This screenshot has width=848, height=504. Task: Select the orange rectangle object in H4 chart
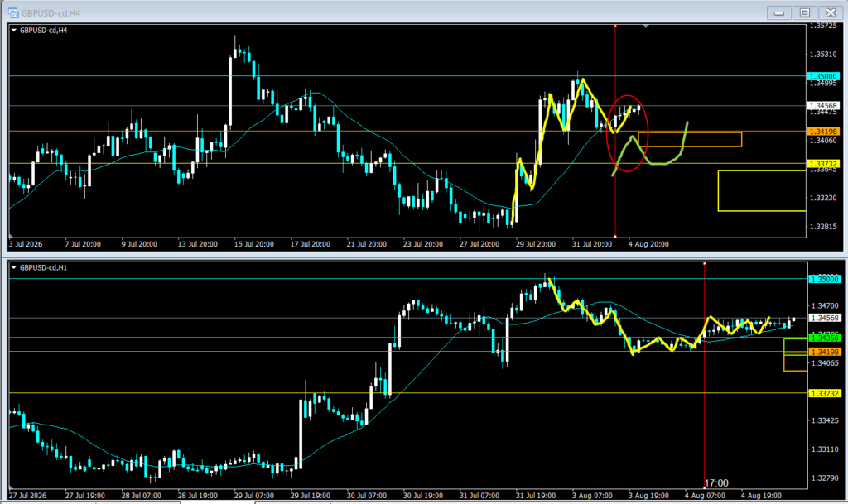point(690,139)
